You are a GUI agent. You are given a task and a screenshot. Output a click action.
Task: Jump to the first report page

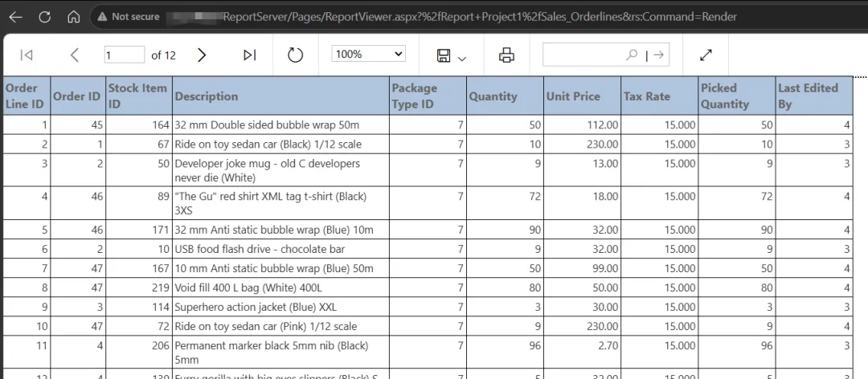click(x=26, y=55)
